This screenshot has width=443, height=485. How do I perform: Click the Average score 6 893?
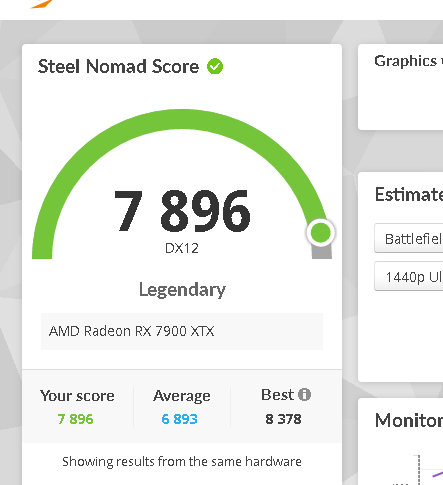179,419
